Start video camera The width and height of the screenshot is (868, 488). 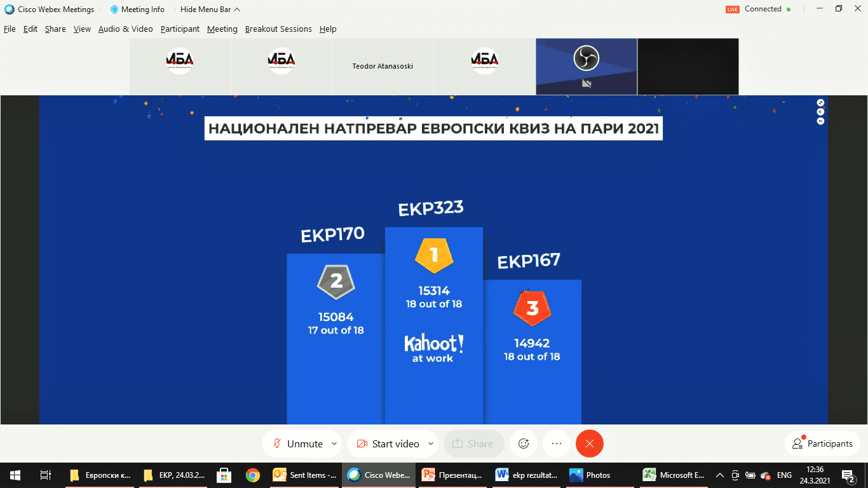click(x=387, y=444)
